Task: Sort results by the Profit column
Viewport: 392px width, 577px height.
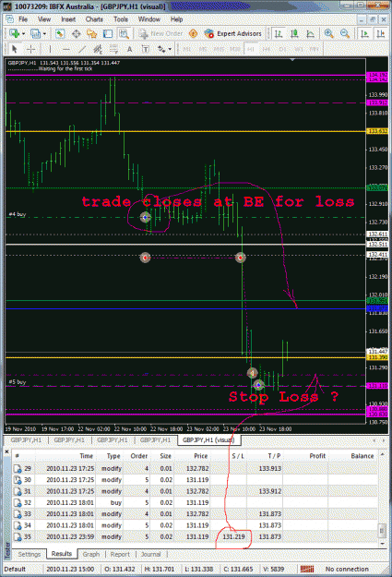Action: click(x=305, y=455)
